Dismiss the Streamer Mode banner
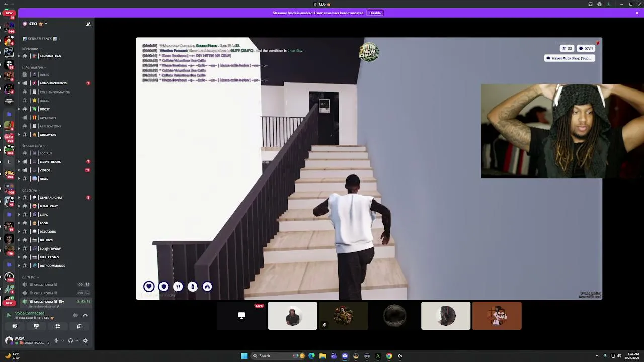The height and width of the screenshot is (362, 644). click(637, 13)
